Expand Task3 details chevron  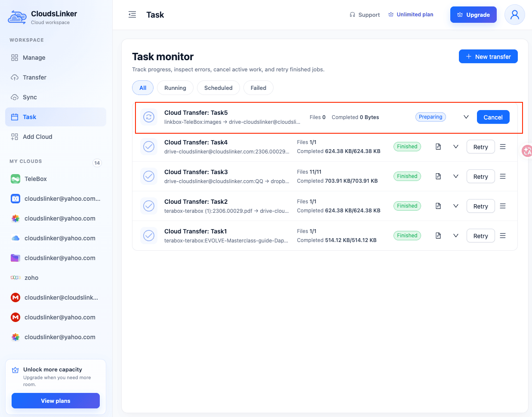point(456,176)
